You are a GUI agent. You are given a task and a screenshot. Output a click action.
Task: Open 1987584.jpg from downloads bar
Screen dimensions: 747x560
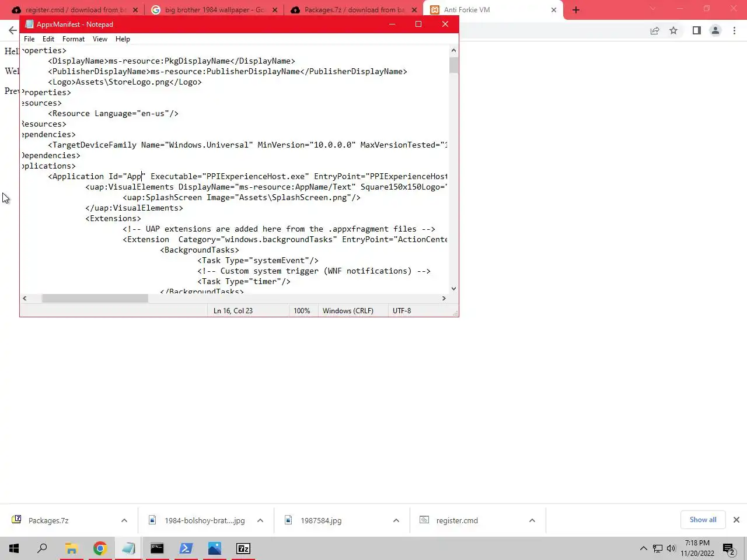(x=321, y=520)
